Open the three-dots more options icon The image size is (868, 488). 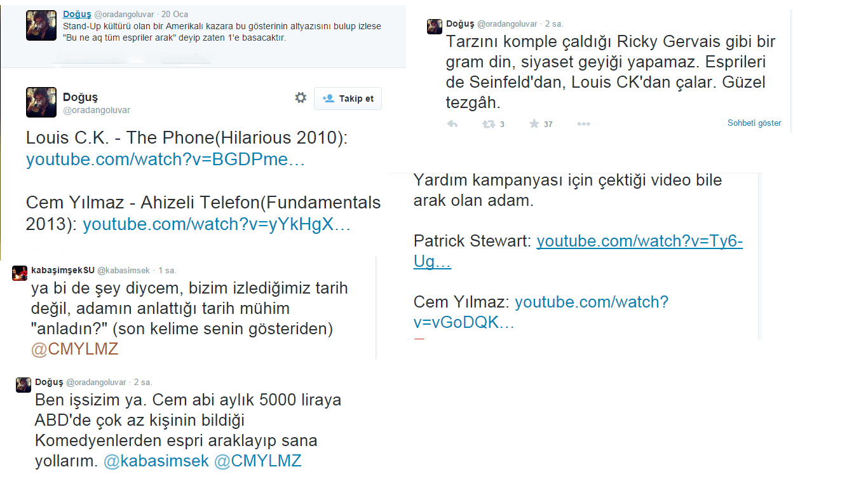point(583,124)
